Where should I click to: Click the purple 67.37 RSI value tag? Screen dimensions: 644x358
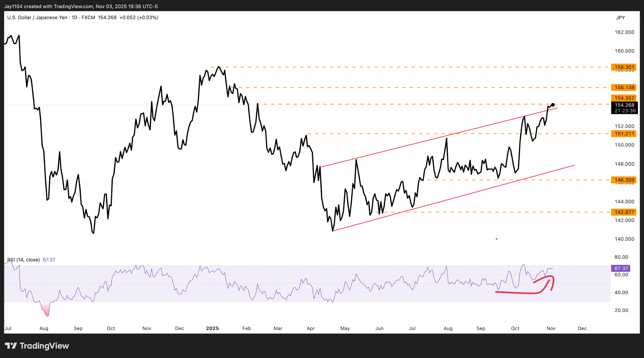[621, 268]
